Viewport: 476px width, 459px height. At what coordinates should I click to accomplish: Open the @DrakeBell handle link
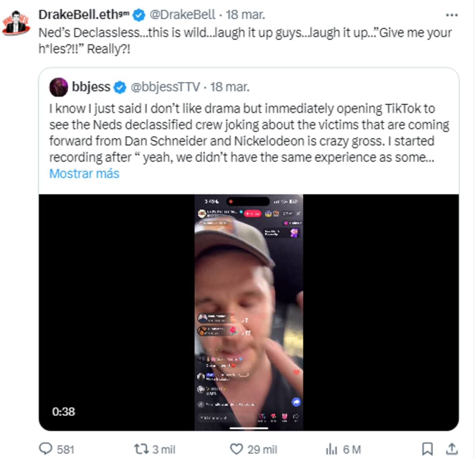pos(182,15)
